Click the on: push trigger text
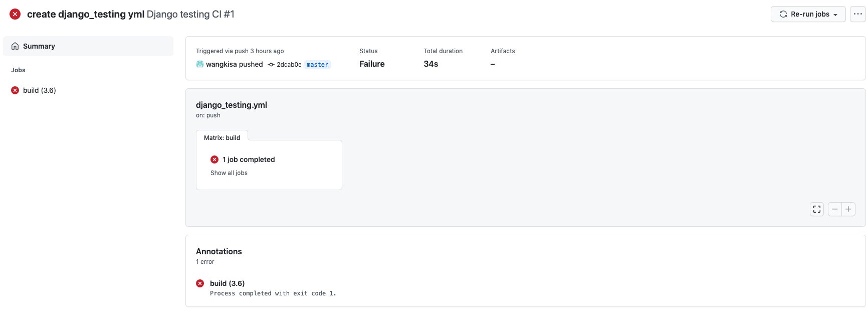 point(208,115)
